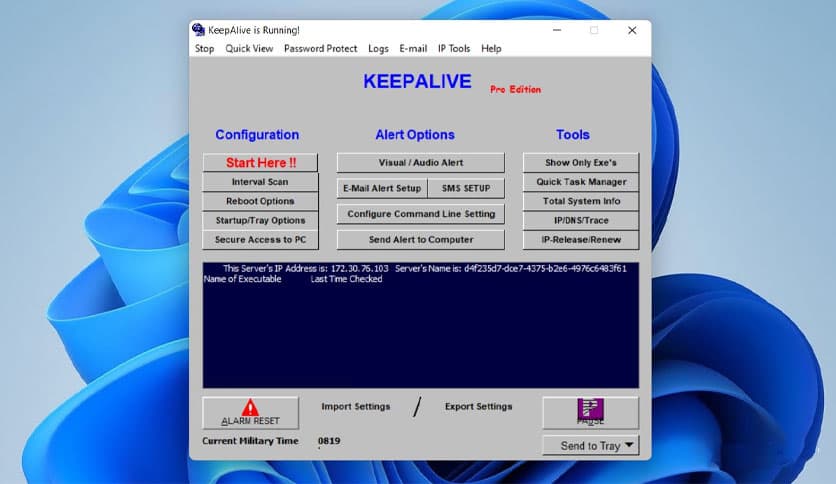836x484 pixels.
Task: Open Reboot Options
Action: [x=260, y=201]
